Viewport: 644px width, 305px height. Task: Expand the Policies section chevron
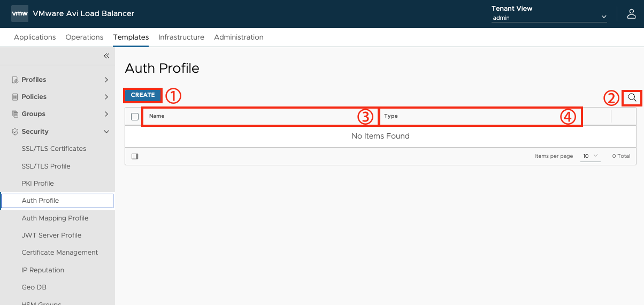[x=106, y=97]
